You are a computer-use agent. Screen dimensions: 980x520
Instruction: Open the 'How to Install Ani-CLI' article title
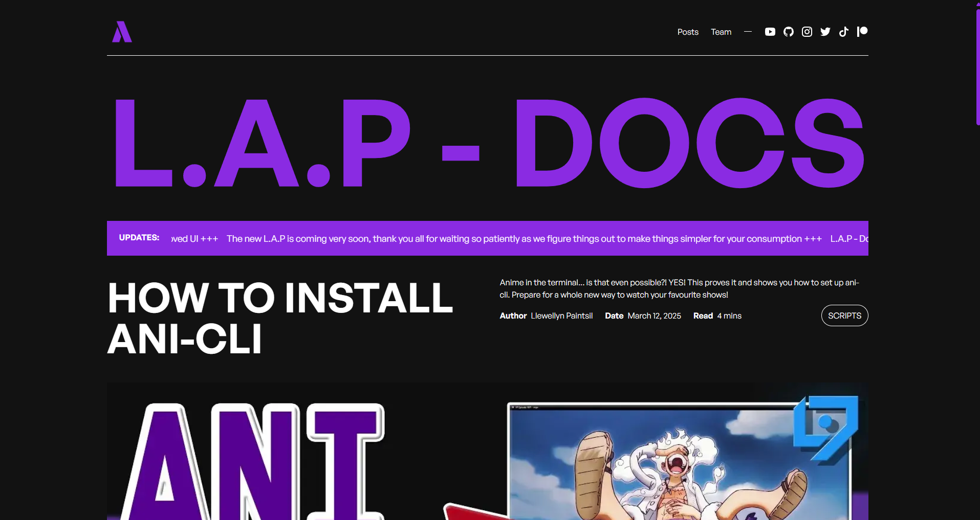pyautogui.click(x=280, y=318)
